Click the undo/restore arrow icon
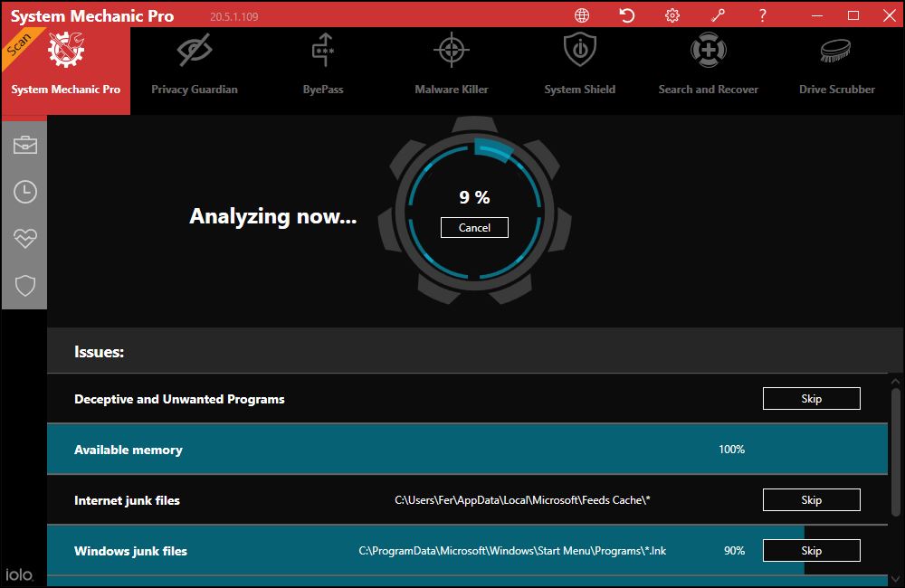 [627, 15]
